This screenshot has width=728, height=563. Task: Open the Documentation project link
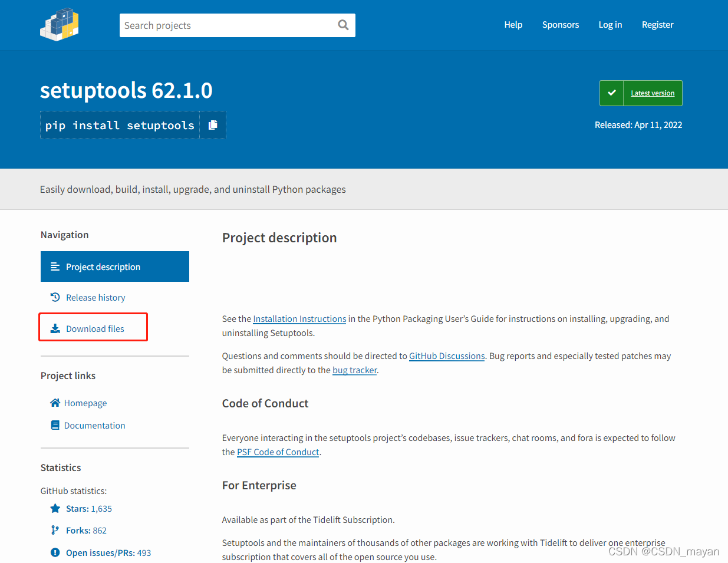[95, 426]
